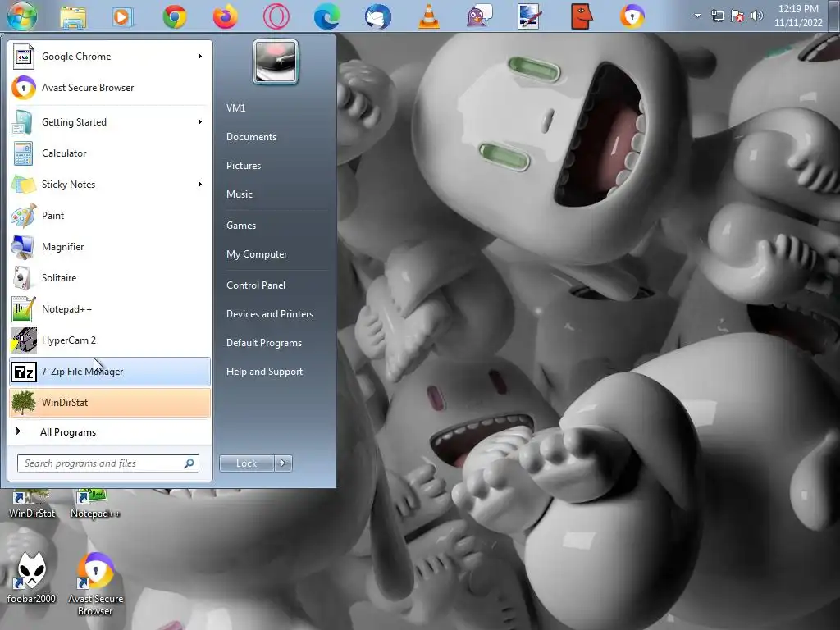
Task: Select Avast Secure Browser desktop shortcut
Action: (95, 584)
